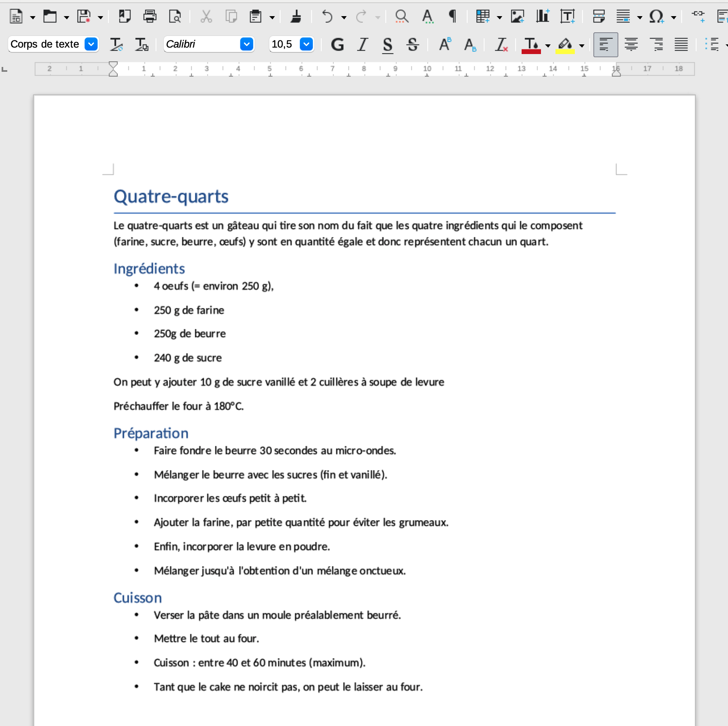Toggle unordered bullet list
The height and width of the screenshot is (726, 728).
point(712,44)
